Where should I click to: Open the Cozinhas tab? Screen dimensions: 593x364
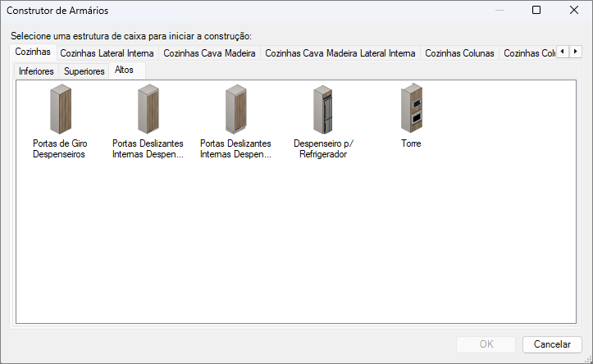(33, 52)
